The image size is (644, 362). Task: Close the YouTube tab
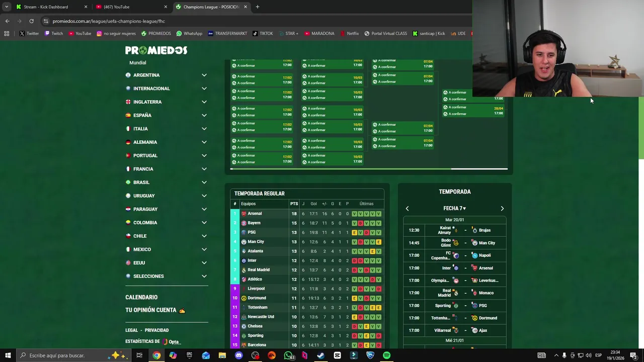tap(166, 7)
